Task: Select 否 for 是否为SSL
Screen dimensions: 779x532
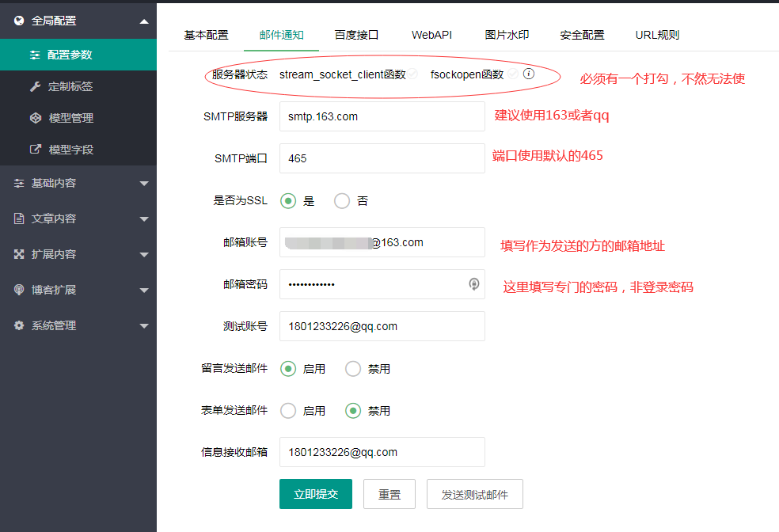Action: pos(340,200)
